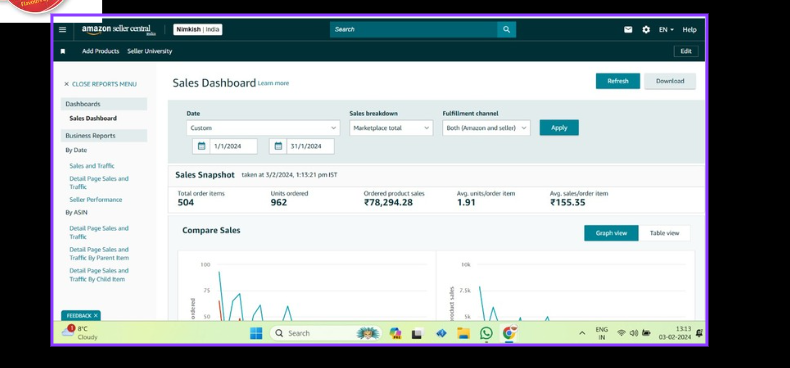
Task: Click the Units ordered value 962
Action: (x=279, y=203)
